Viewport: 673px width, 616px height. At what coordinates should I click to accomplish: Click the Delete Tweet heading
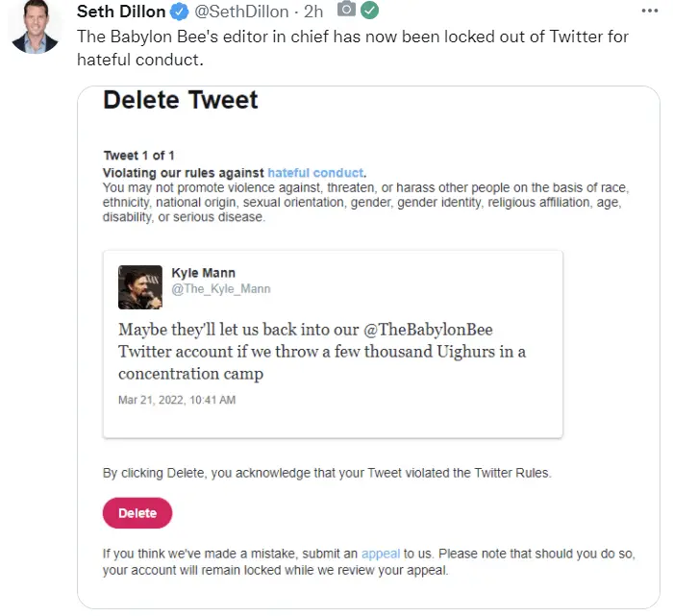pos(181,100)
